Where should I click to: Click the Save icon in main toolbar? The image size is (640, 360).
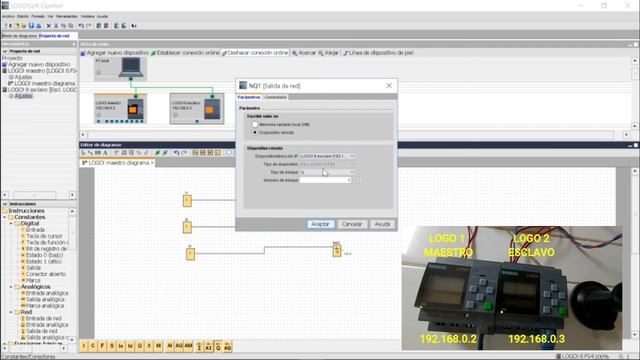point(31,26)
